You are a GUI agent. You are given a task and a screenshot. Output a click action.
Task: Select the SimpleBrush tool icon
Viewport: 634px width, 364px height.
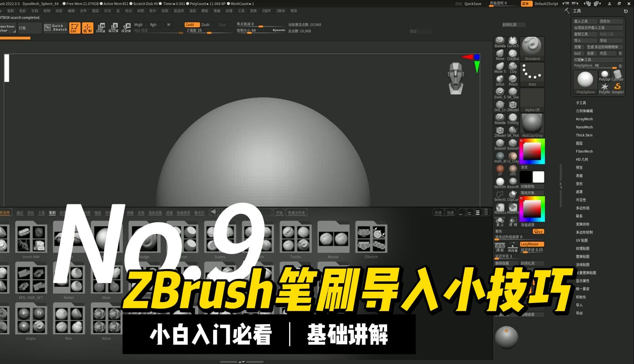coord(617,88)
